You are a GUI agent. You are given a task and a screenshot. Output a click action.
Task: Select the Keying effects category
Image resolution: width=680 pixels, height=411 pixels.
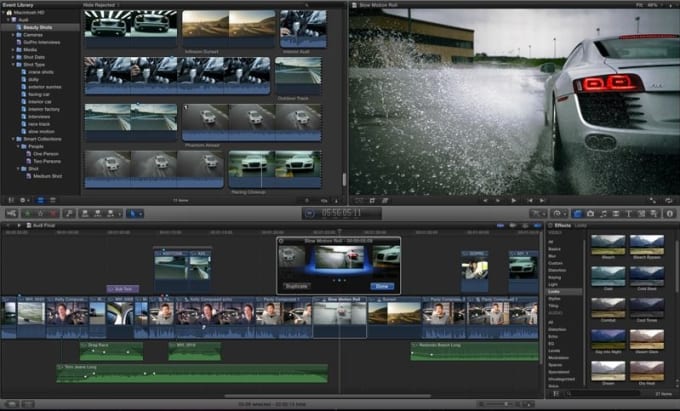(x=554, y=277)
